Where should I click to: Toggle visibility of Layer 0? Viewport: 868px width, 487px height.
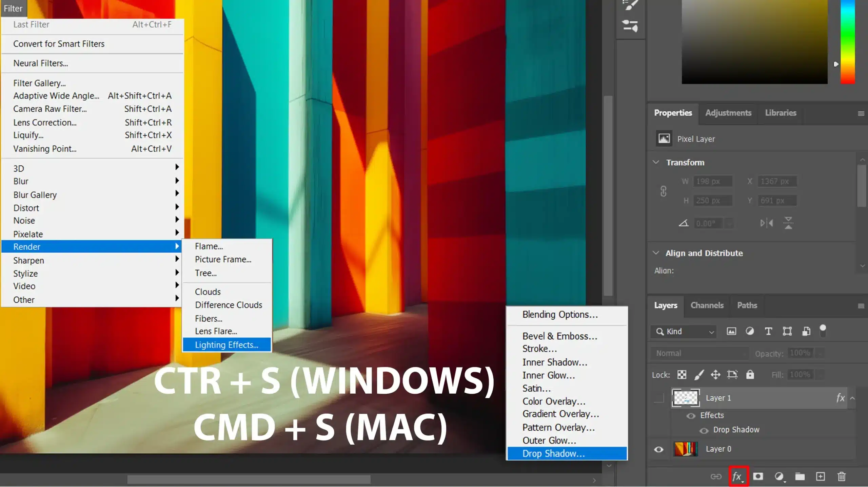pos(659,449)
